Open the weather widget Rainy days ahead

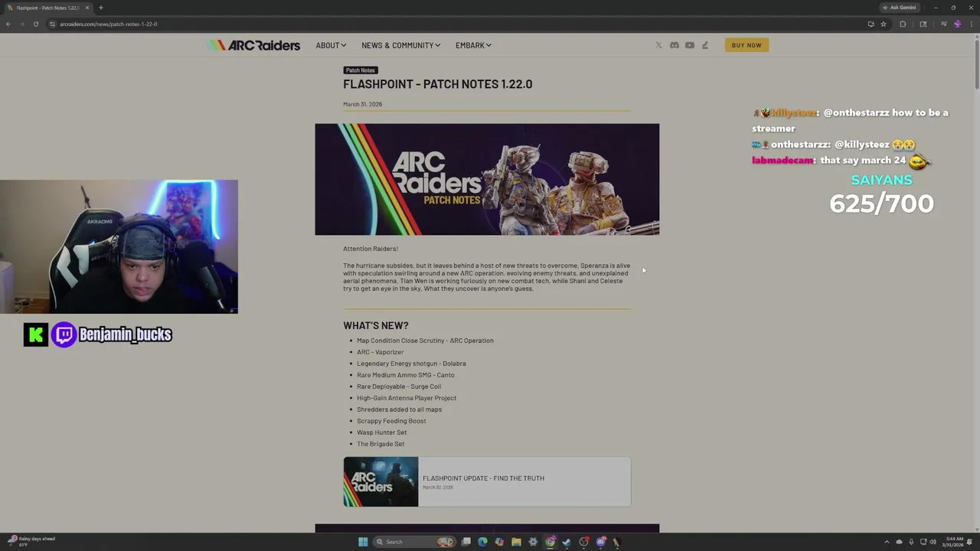point(31,542)
